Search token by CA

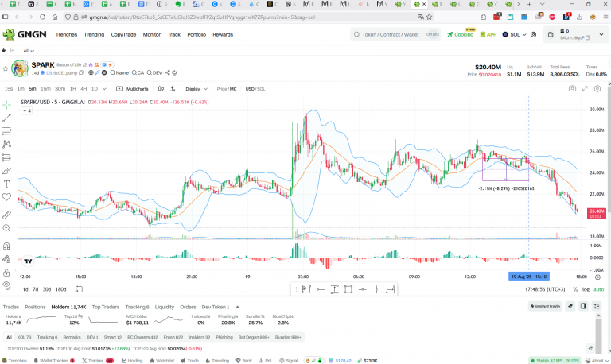point(138,72)
